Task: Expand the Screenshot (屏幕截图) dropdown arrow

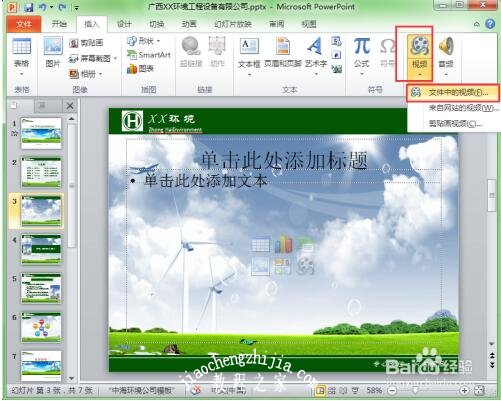Action: pos(116,59)
